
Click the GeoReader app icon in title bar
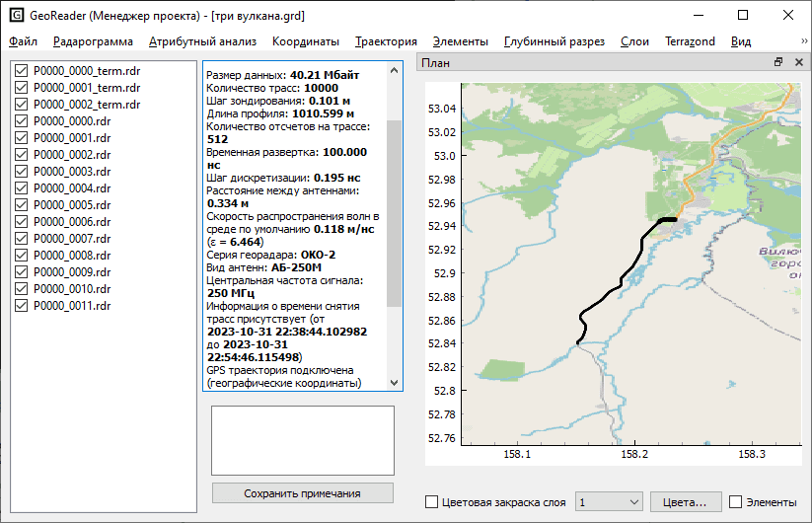pos(17,17)
